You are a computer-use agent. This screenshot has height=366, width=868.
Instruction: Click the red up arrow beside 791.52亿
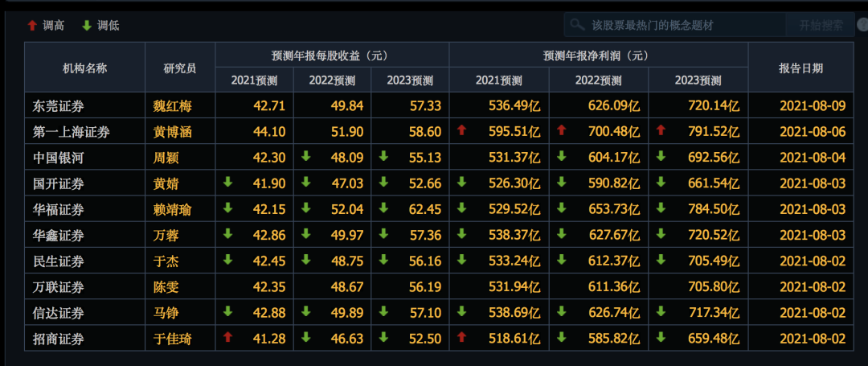661,131
